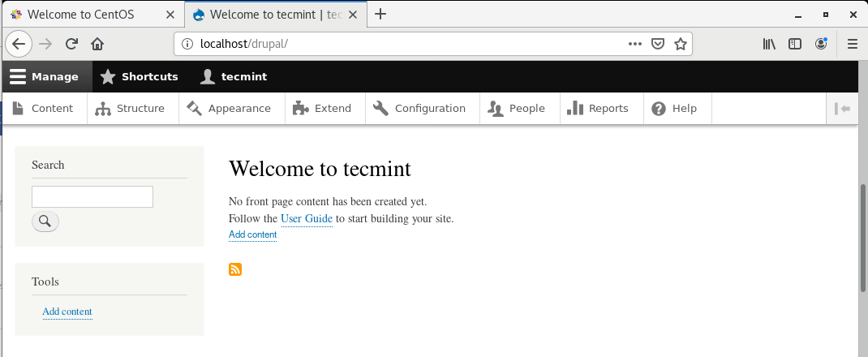Submit search with magnifier button
The image size is (868, 357).
(45, 222)
